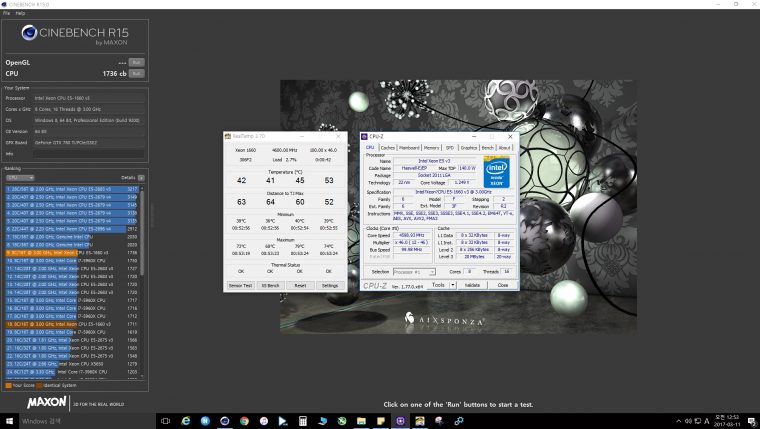Screen dimensions: 760x429
Task: Select ranking row 1 Xeon E5-2683 v3
Action: click(x=72, y=189)
